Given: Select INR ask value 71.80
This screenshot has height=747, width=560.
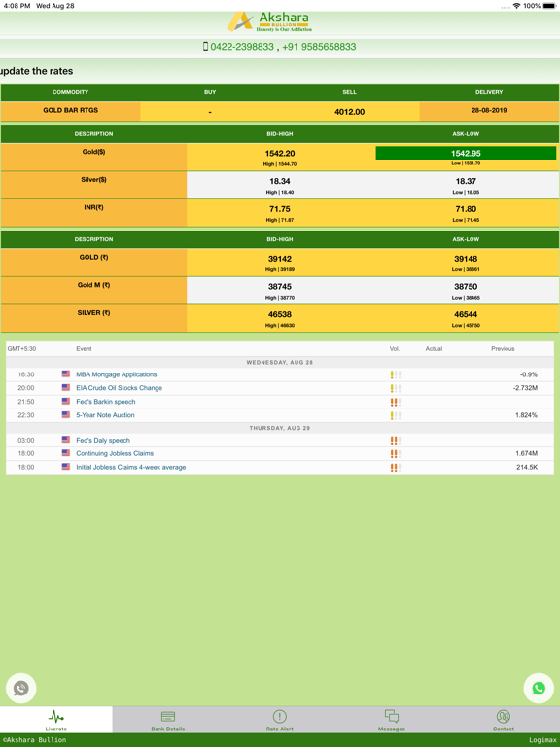Looking at the screenshot, I should pyautogui.click(x=466, y=209).
